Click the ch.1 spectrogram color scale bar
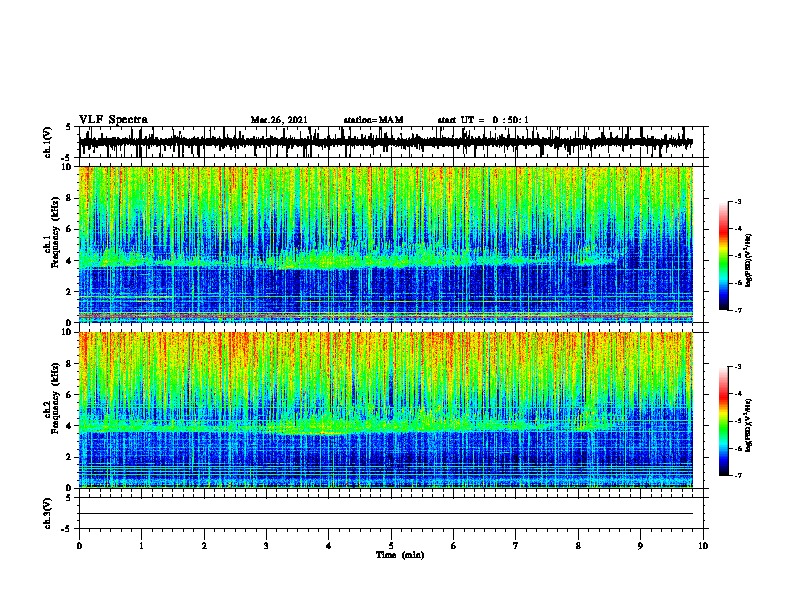This screenshot has width=792, height=612. tap(724, 256)
